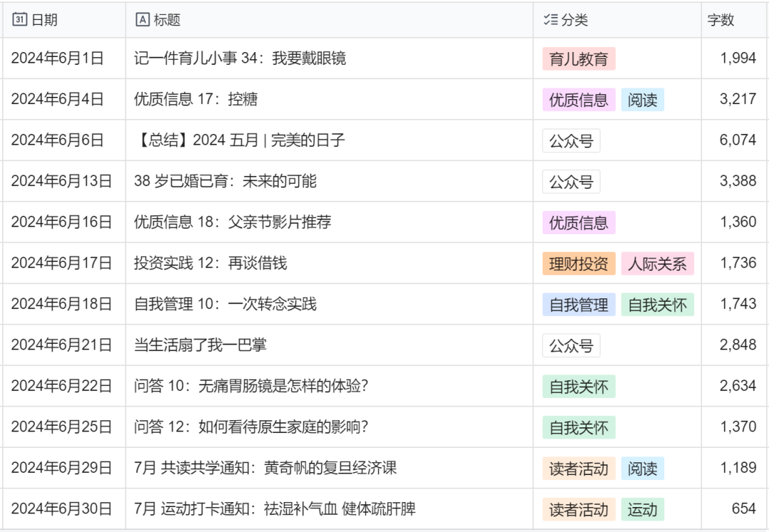Click the 运动 tag
Screen dimensions: 769x532
(642, 509)
